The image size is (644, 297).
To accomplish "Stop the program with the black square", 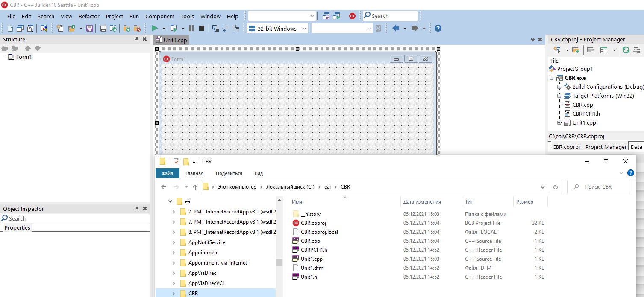I will [x=202, y=28].
